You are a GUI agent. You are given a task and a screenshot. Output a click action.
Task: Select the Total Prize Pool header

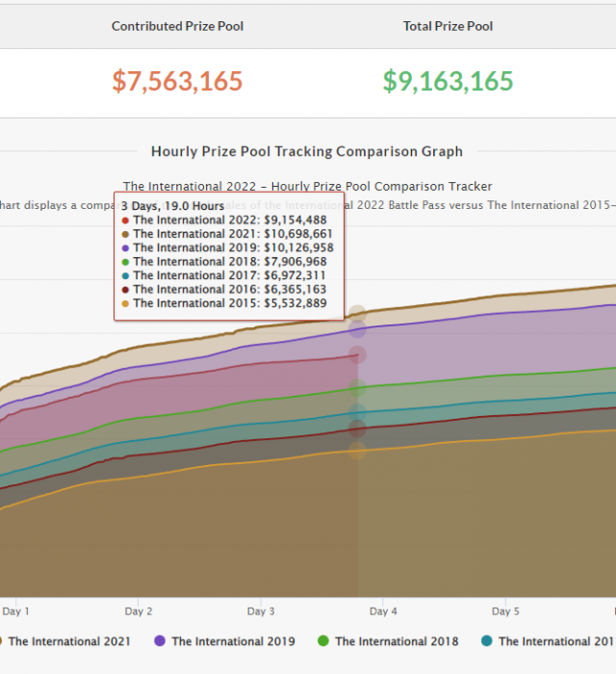[x=448, y=26]
